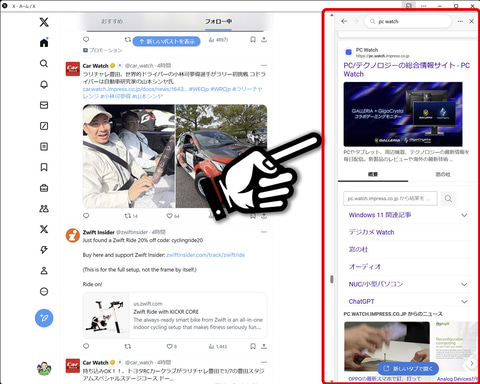Open the デジカメ Watch link
Image resolution: width=480 pixels, height=384 pixels.
371,232
